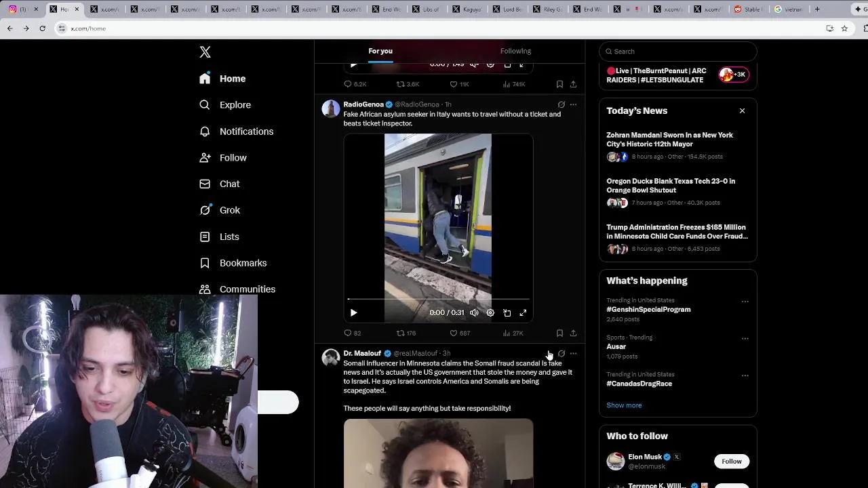The width and height of the screenshot is (868, 488).
Task: Switch to Following tab
Action: pos(515,51)
